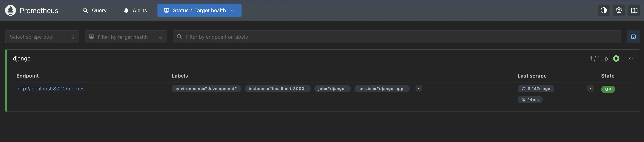Open the Status > Target health menu
This screenshot has width=644, height=142.
click(199, 11)
